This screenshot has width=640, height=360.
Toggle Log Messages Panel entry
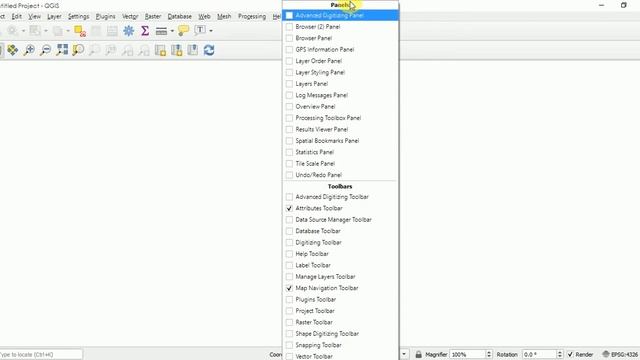coord(340,95)
